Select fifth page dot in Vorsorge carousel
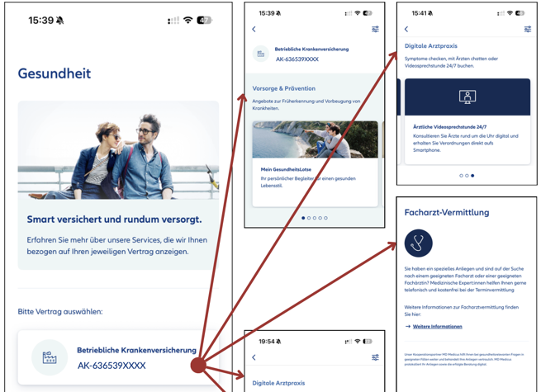 325,218
